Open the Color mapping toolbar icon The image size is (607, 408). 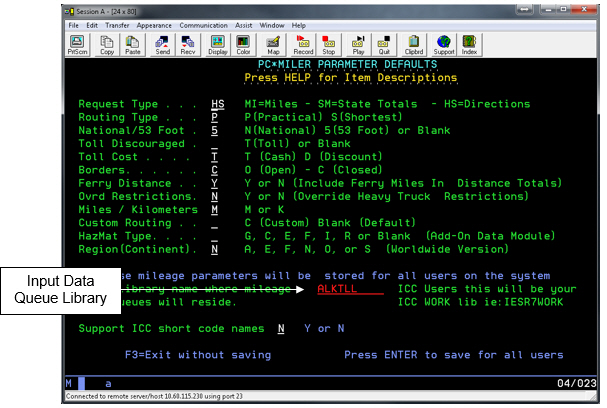point(243,45)
